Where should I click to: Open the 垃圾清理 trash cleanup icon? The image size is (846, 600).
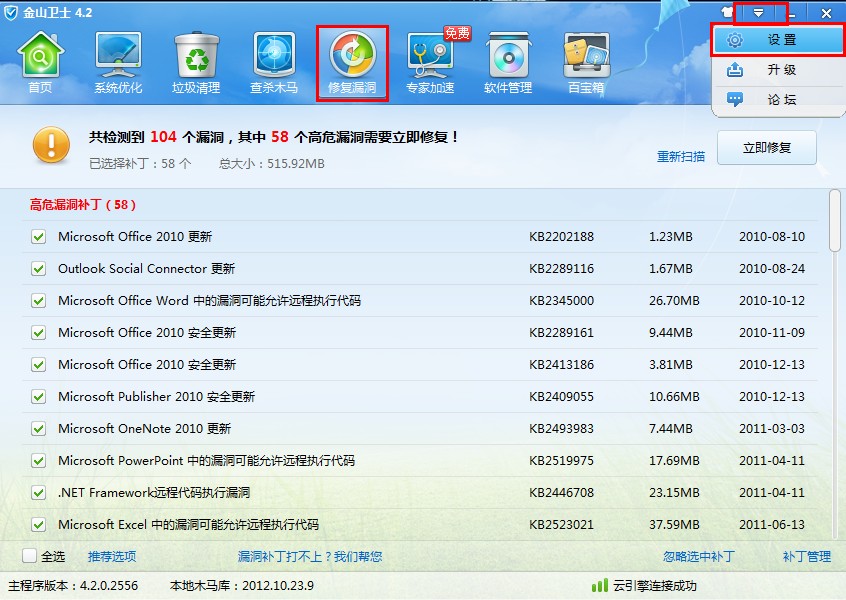coord(196,63)
